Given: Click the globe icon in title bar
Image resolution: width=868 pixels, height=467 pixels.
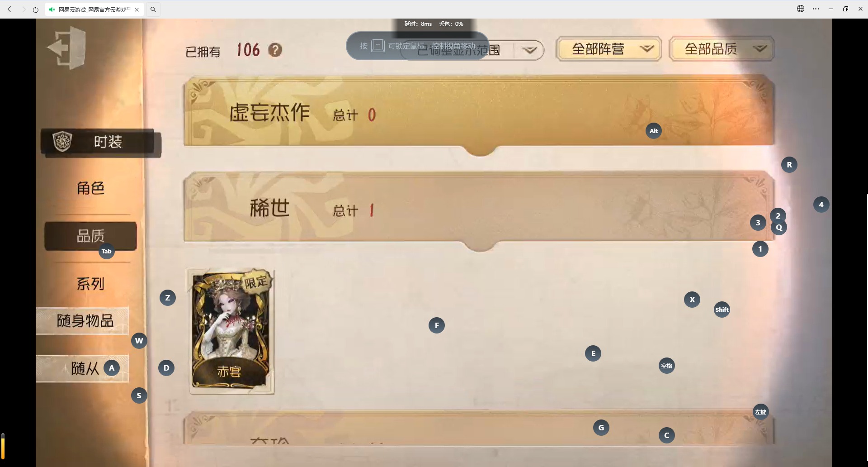Looking at the screenshot, I should click(801, 9).
